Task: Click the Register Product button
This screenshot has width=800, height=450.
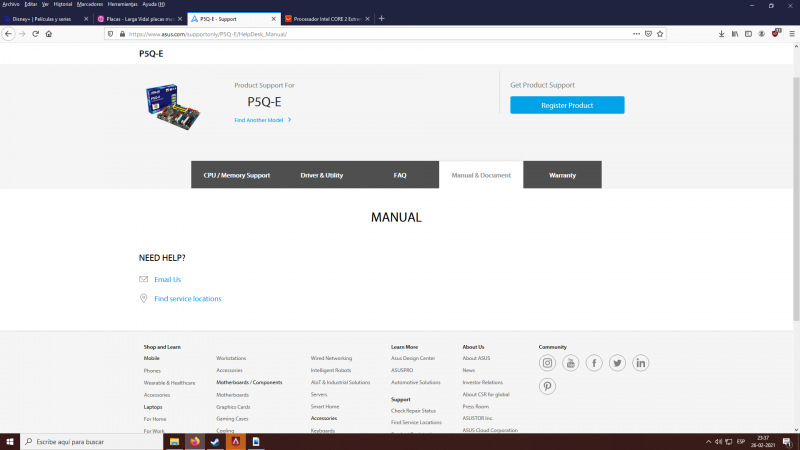Action: coord(567,105)
